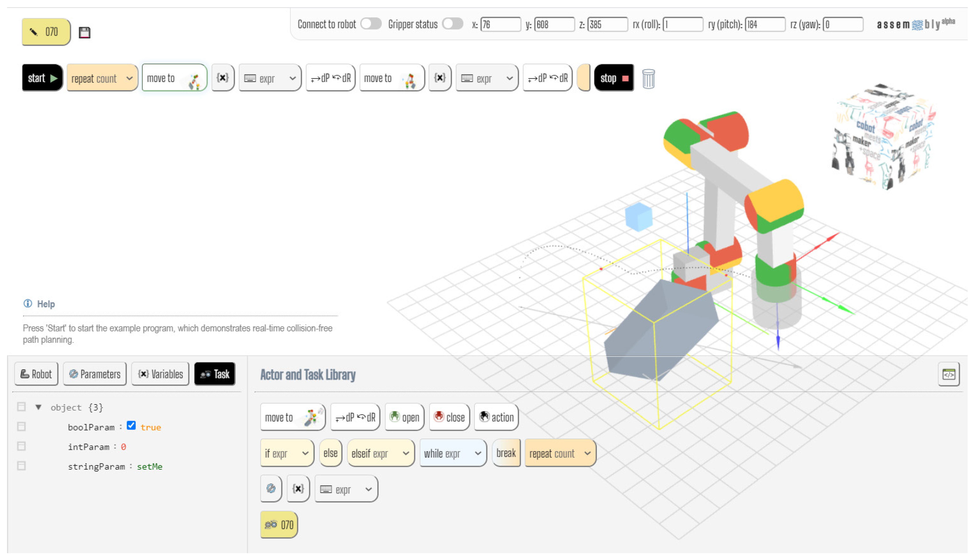Click the save floppy disk icon
This screenshot has width=978, height=560.
pos(84,32)
